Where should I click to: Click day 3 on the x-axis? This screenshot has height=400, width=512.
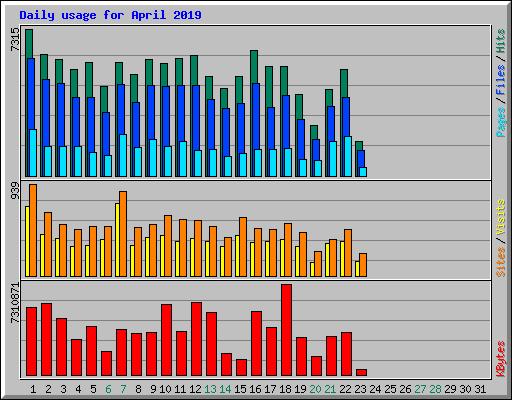(x=63, y=389)
